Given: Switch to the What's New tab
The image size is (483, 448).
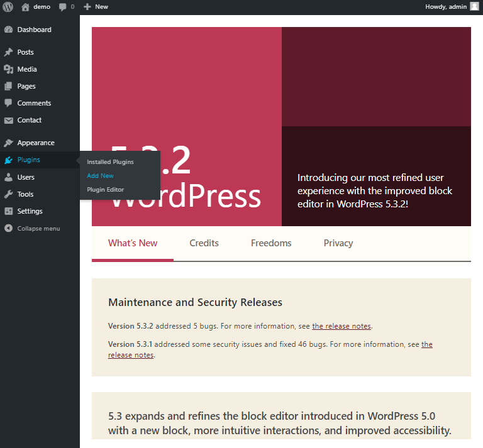Looking at the screenshot, I should coord(133,243).
